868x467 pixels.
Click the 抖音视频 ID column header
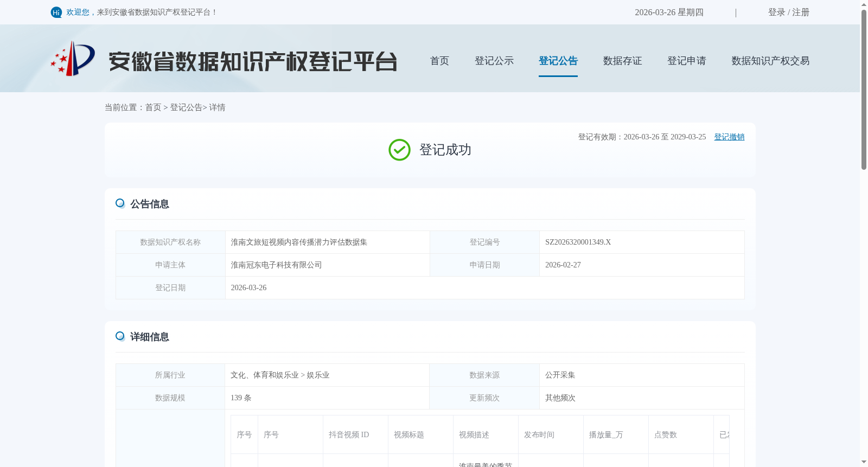coord(355,435)
